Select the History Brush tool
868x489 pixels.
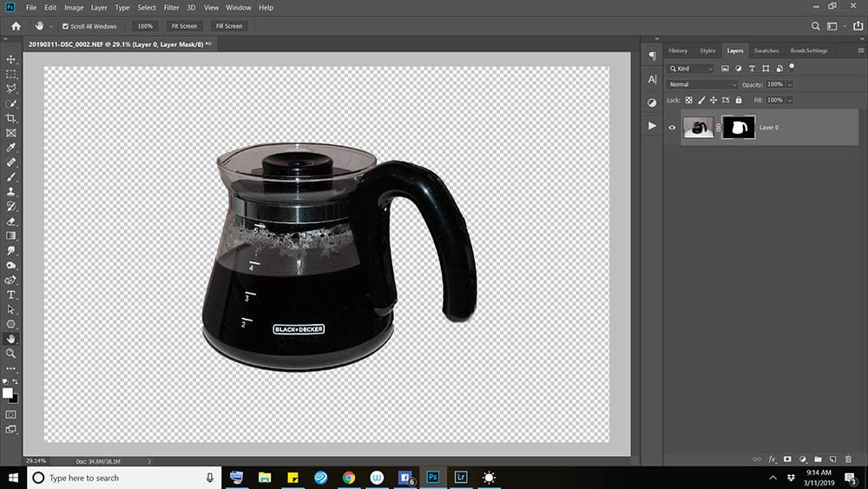pos(10,206)
